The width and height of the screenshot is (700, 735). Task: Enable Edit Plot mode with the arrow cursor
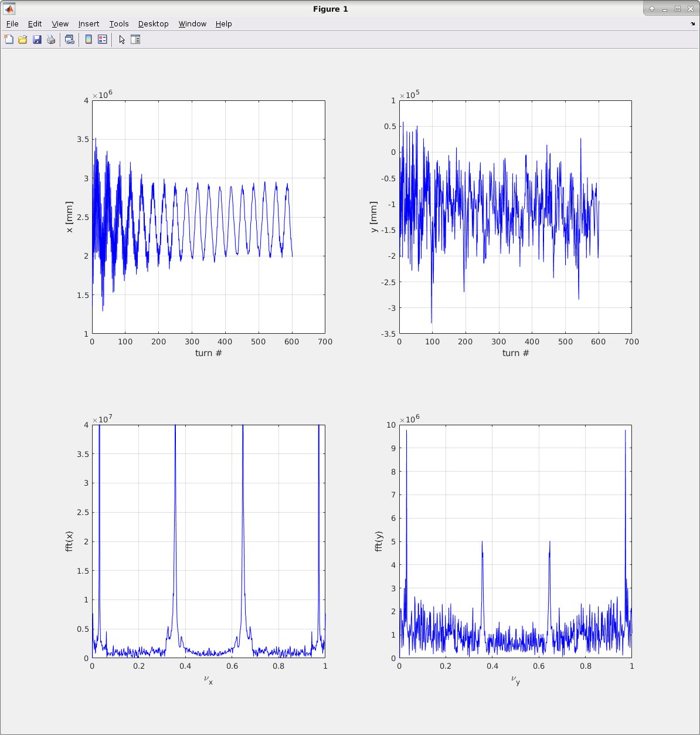(x=121, y=39)
